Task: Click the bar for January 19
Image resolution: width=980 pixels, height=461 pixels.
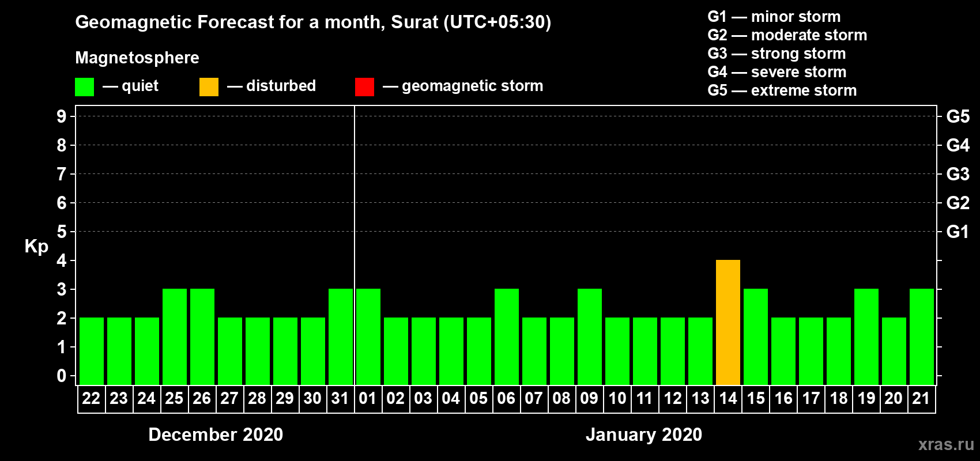Action: (866, 337)
